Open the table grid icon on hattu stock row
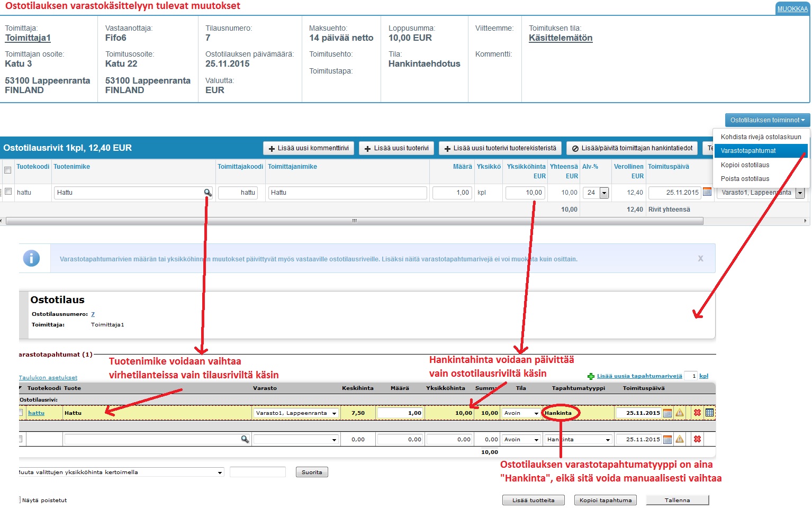Viewport: 812px width, 509px height. coord(709,413)
